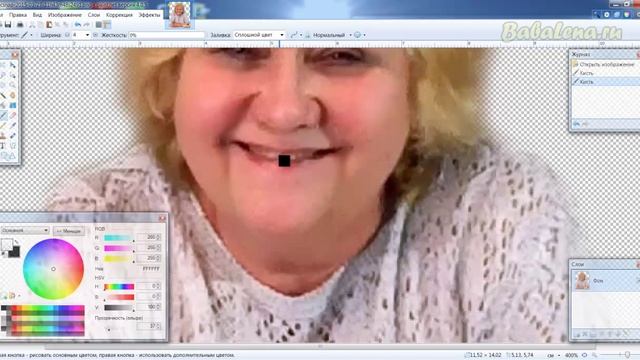The height and width of the screenshot is (360, 640).
Task: Click the H hue rainbow slider
Action: (x=119, y=287)
